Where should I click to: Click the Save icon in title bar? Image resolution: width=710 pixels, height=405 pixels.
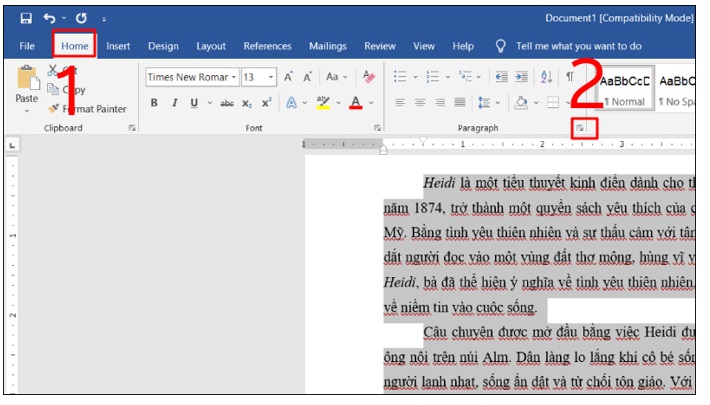[25, 18]
